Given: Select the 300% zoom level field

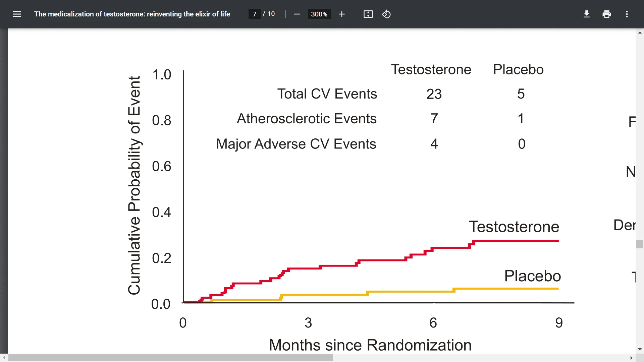Looking at the screenshot, I should (x=319, y=14).
